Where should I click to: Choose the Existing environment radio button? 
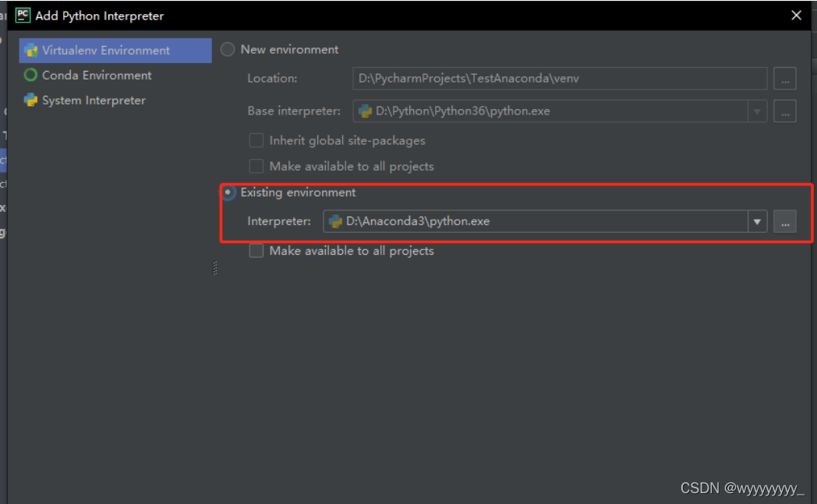coord(228,192)
